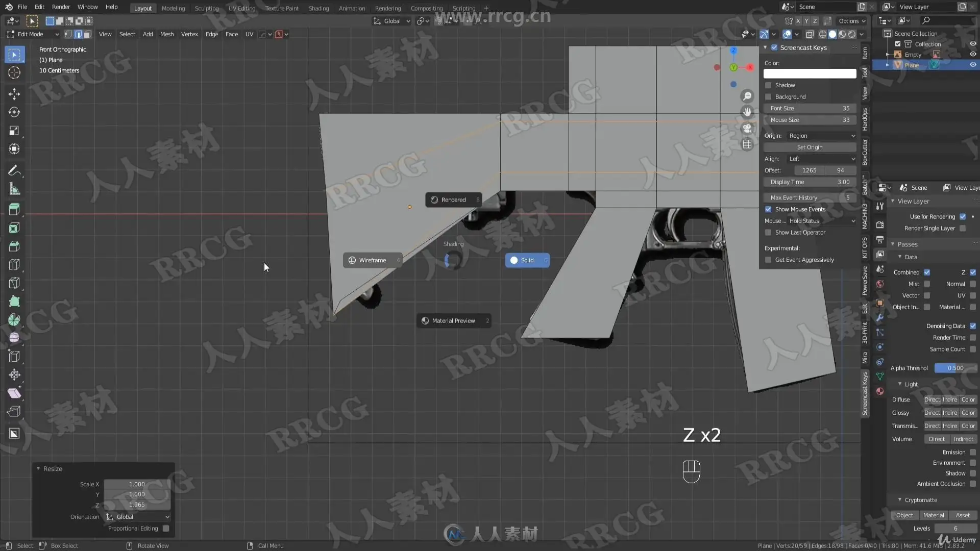Screen dimensions: 980x551
Task: Select the 3D Cursor tool
Action: (14, 72)
